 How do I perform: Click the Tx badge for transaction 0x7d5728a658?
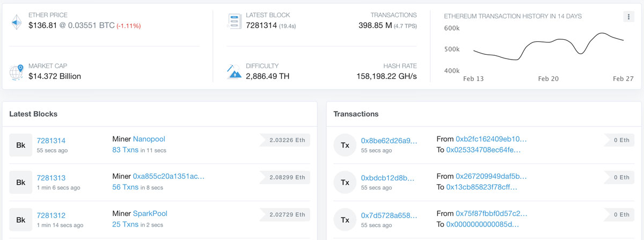pyautogui.click(x=345, y=220)
